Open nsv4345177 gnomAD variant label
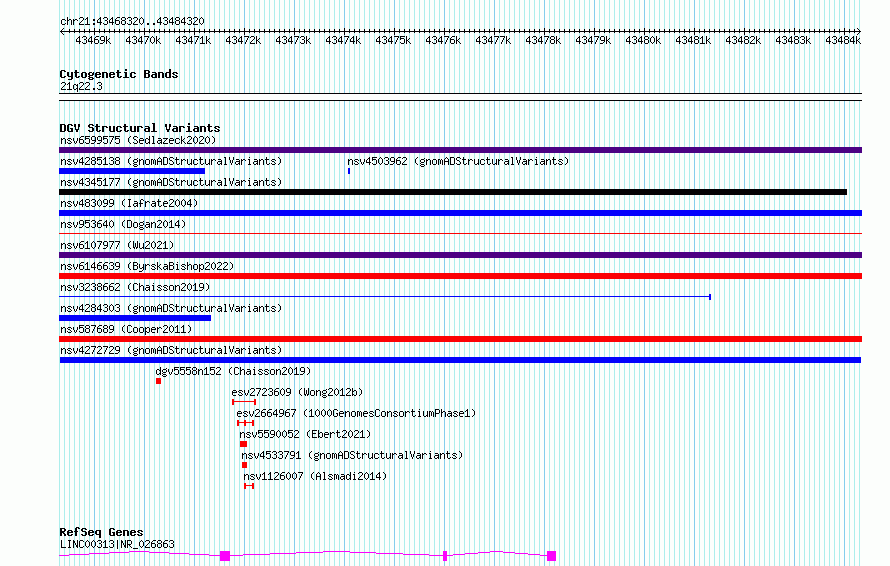 [x=171, y=182]
